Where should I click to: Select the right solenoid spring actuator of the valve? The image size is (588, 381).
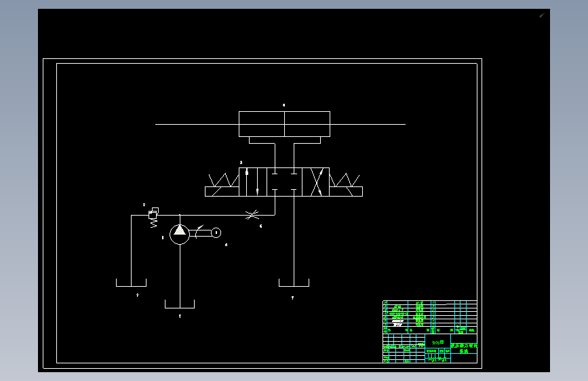pyautogui.click(x=346, y=185)
